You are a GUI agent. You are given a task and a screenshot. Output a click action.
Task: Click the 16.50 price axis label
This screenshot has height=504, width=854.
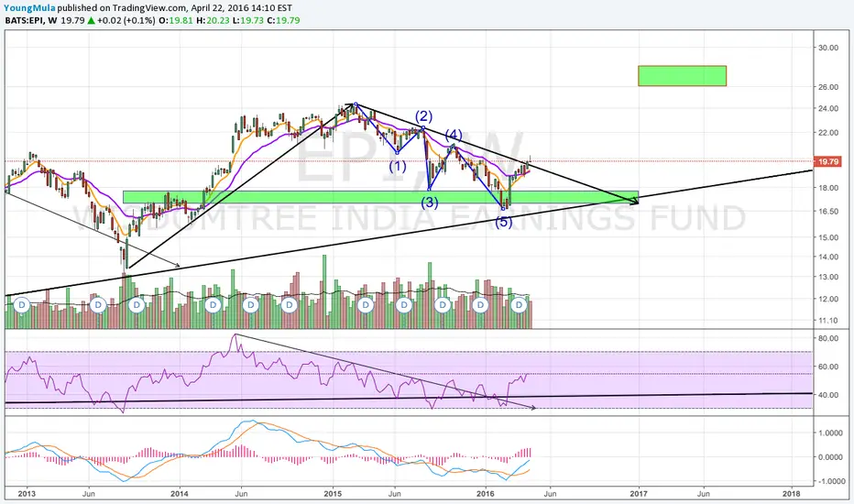pyautogui.click(x=827, y=211)
